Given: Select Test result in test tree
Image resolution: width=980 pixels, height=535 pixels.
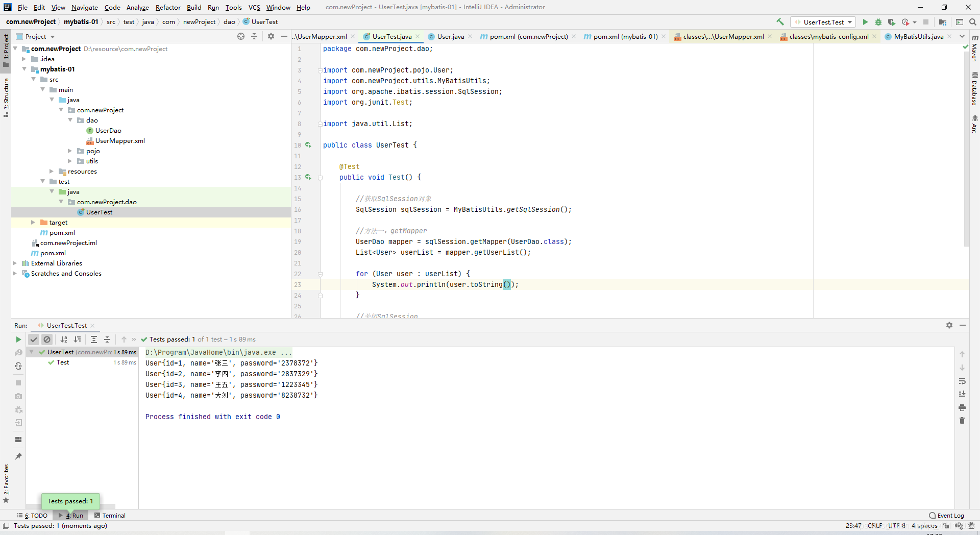Looking at the screenshot, I should pyautogui.click(x=63, y=362).
